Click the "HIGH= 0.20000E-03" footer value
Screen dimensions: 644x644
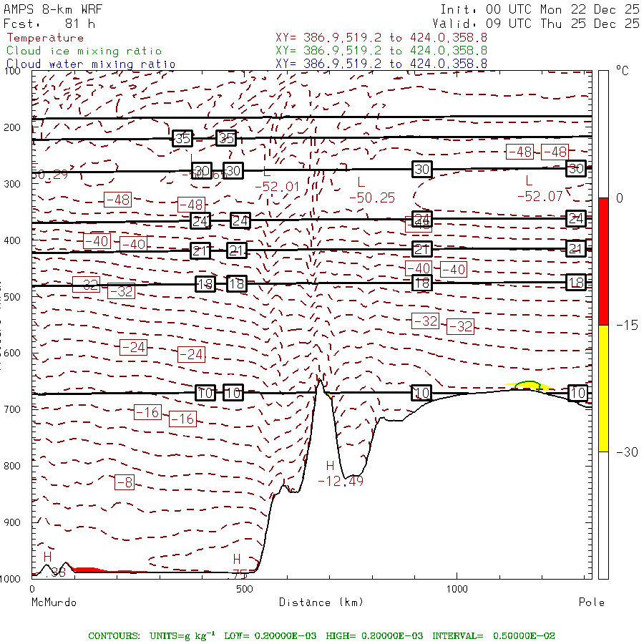tap(374, 636)
